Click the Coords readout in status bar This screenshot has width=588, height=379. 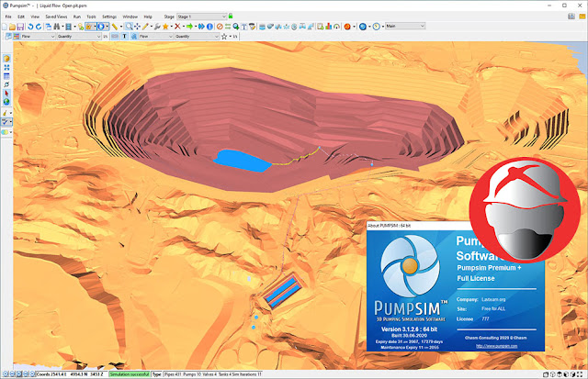(70, 374)
